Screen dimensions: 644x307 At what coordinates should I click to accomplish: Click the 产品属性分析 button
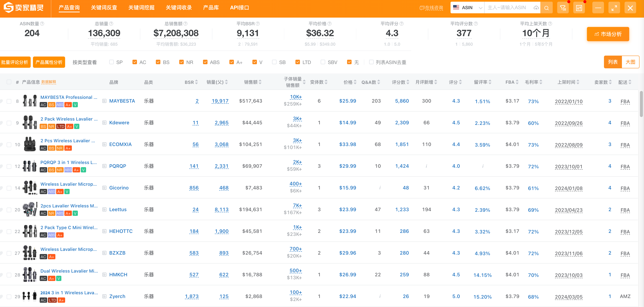(x=49, y=62)
